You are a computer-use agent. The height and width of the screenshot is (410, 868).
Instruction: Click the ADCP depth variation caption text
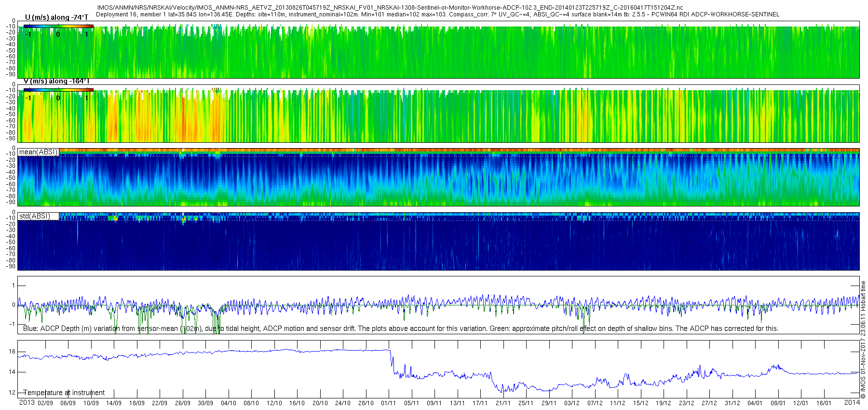point(400,328)
